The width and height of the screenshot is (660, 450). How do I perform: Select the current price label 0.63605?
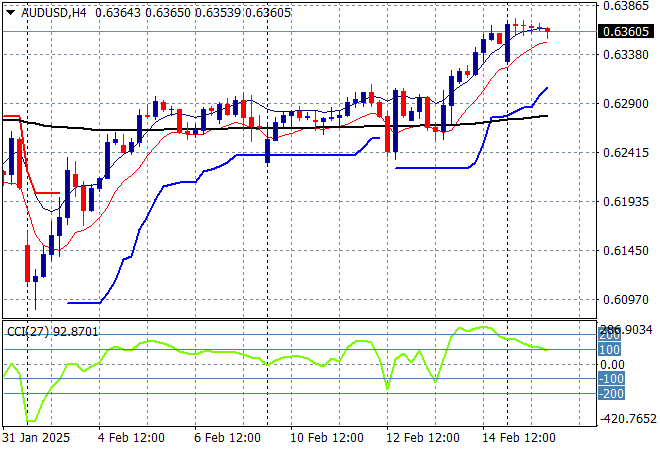626,32
